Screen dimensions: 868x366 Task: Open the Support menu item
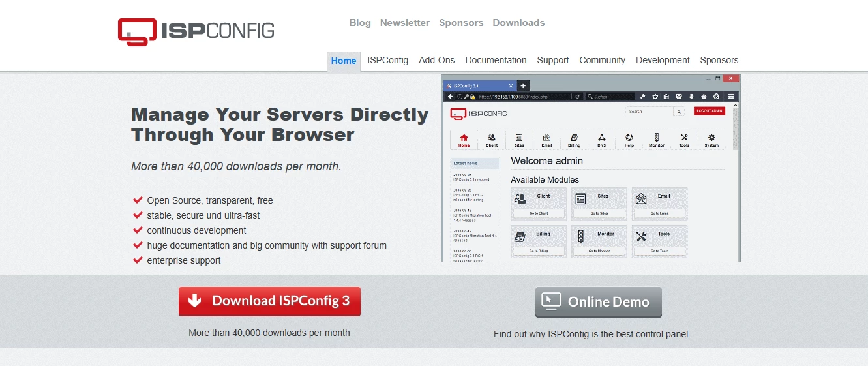[x=553, y=60]
